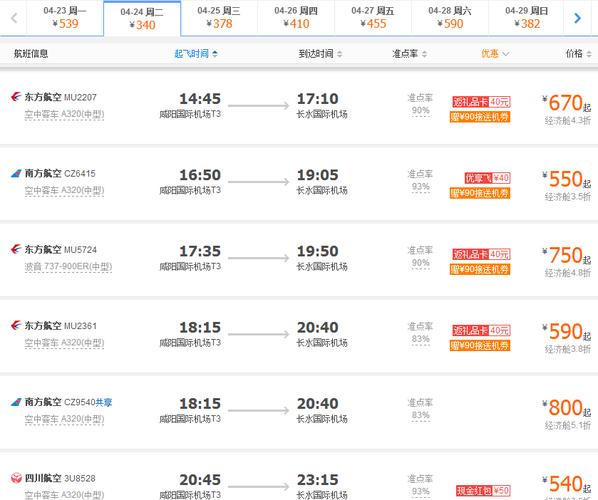Expand the 优惠 discount filter

click(x=495, y=54)
